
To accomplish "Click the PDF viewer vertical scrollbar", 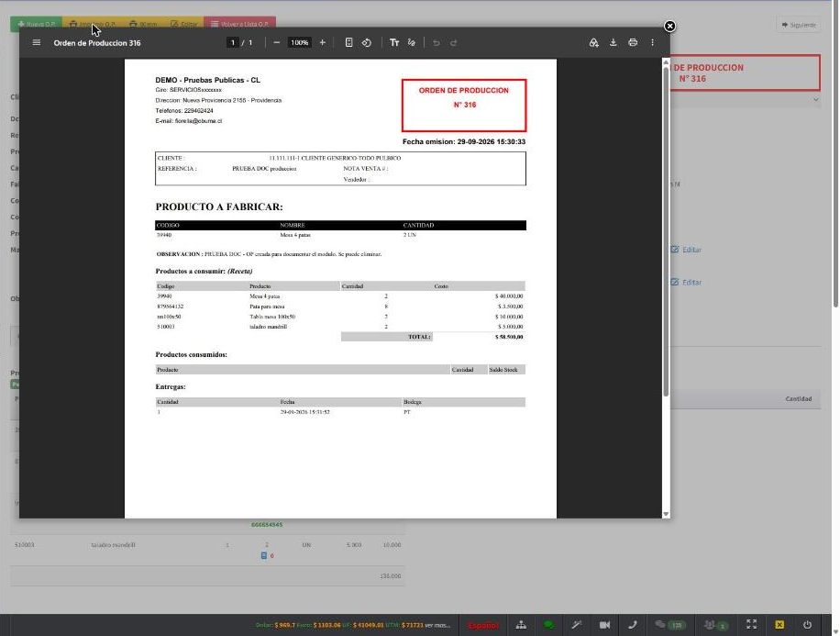I will (x=666, y=230).
